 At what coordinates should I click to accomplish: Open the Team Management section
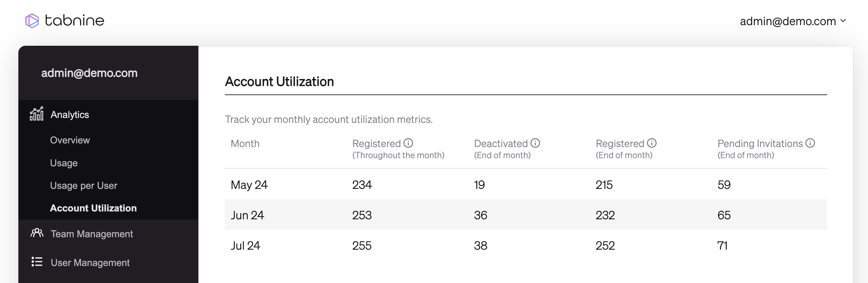pos(92,234)
